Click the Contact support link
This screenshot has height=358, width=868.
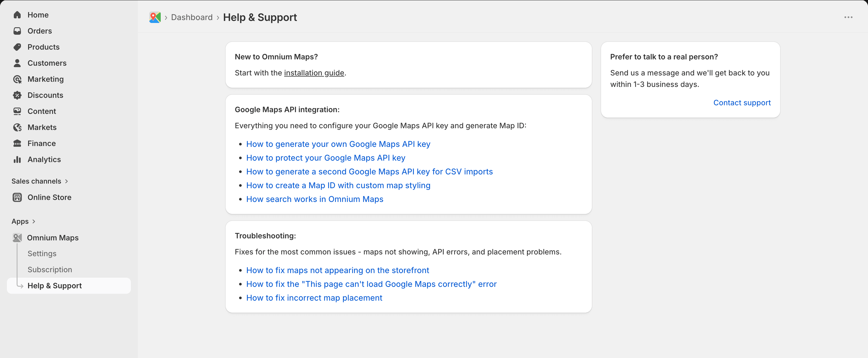(742, 103)
